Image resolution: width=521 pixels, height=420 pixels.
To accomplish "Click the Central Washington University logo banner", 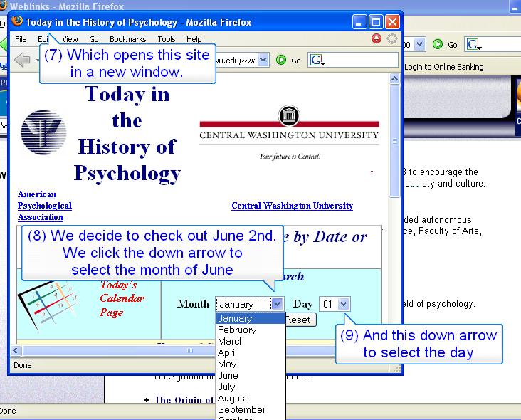I will pos(289,133).
